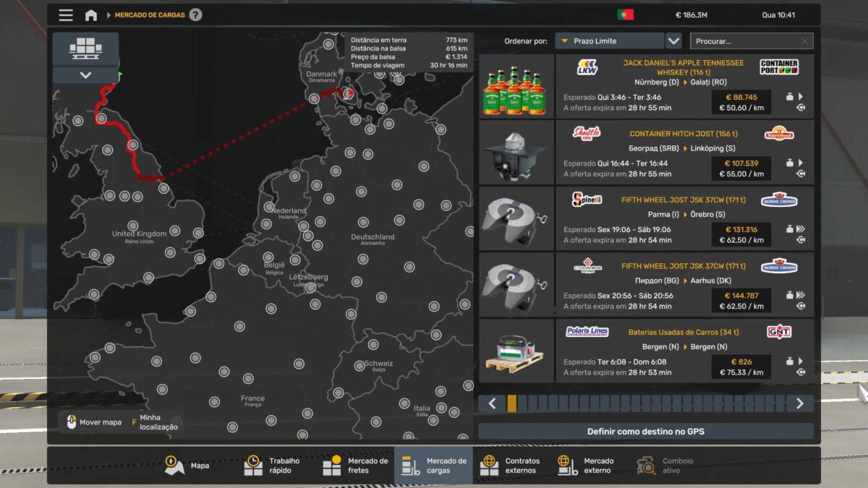Screen dimensions: 868x488
Task: Open the hamburger main menu
Action: 66,15
